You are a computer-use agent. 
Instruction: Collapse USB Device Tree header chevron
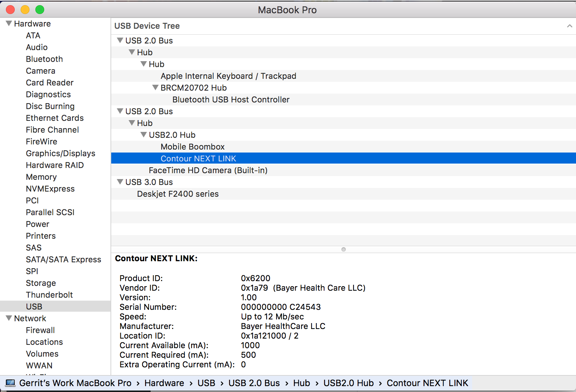click(569, 26)
